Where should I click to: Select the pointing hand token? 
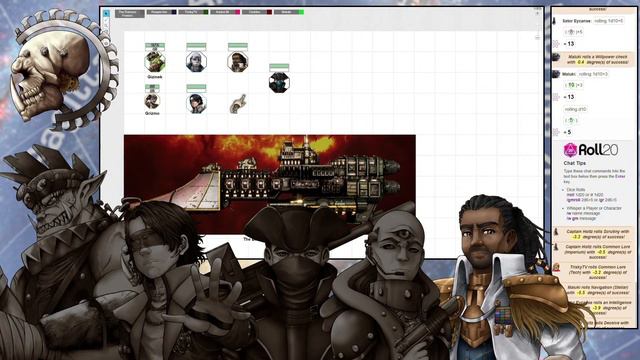[x=238, y=104]
